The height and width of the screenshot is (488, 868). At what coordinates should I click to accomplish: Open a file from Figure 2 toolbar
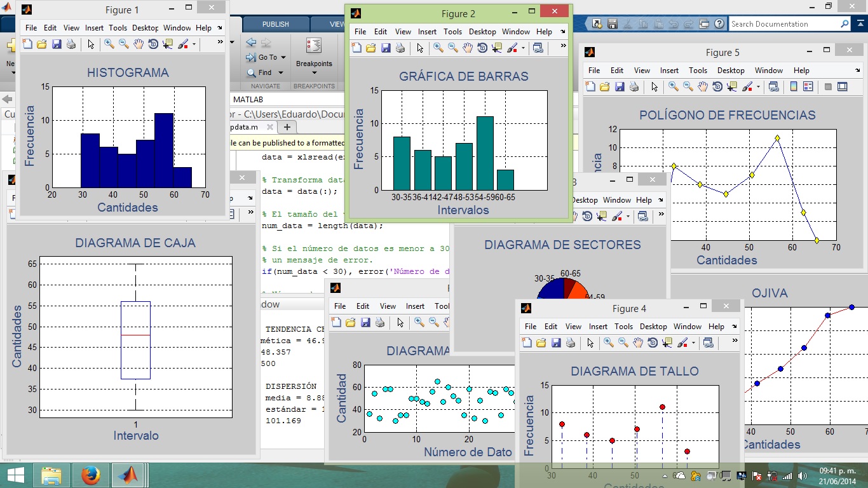tap(371, 48)
